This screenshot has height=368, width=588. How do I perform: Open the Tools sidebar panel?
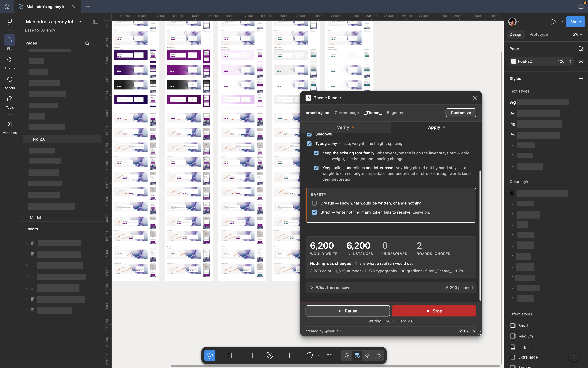(10, 102)
